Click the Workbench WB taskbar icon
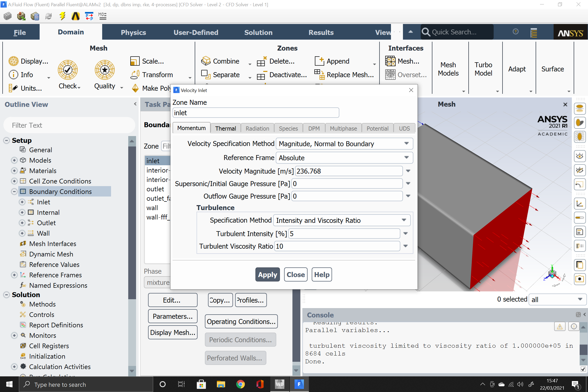Image resolution: width=588 pixels, height=392 pixels. (279, 384)
